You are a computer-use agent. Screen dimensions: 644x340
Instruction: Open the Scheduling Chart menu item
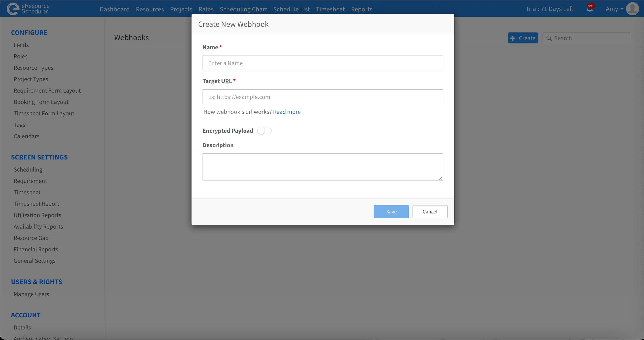243,9
